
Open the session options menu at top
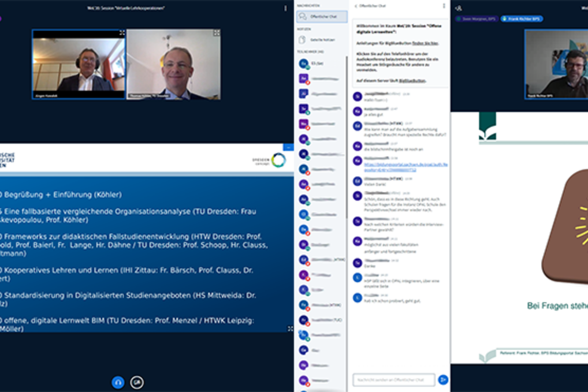coord(285,8)
